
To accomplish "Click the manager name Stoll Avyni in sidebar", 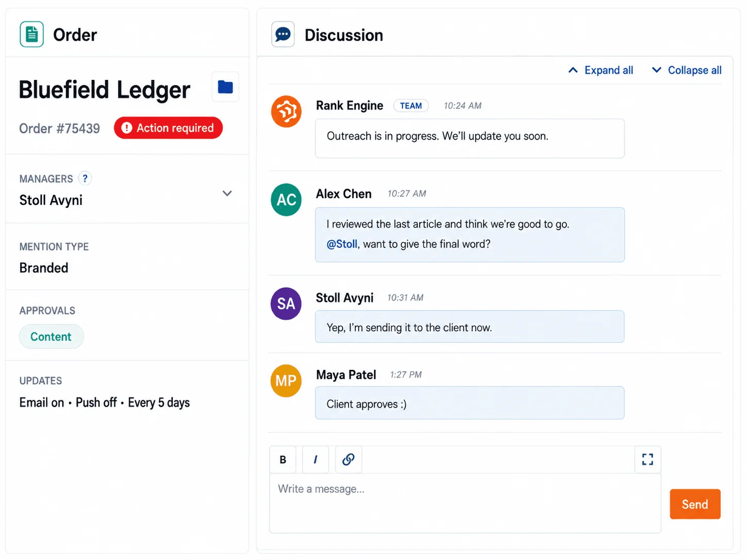I will pos(51,200).
